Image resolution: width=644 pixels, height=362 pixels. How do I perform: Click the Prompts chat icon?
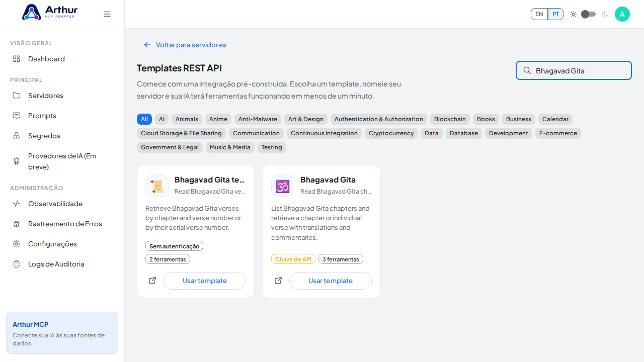click(x=17, y=116)
